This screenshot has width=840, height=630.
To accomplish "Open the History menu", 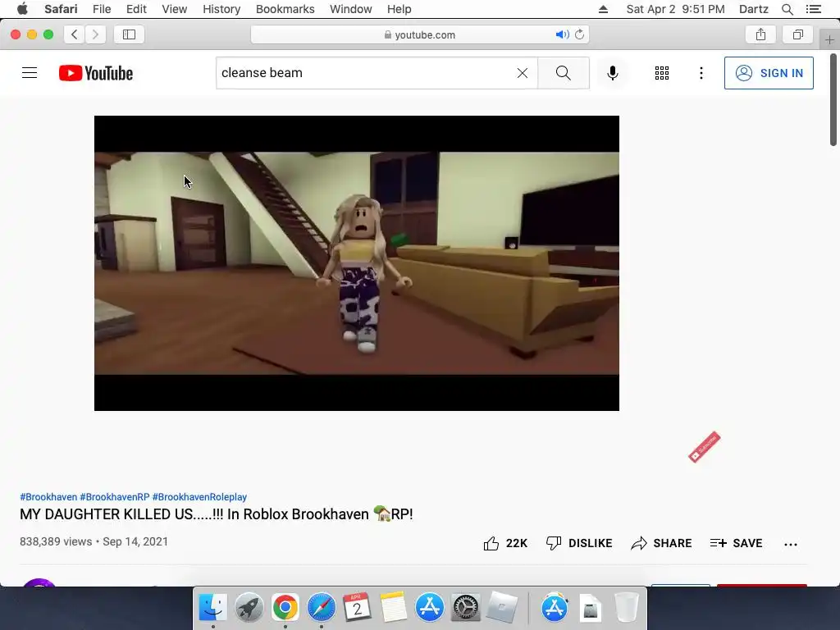I will pyautogui.click(x=221, y=9).
